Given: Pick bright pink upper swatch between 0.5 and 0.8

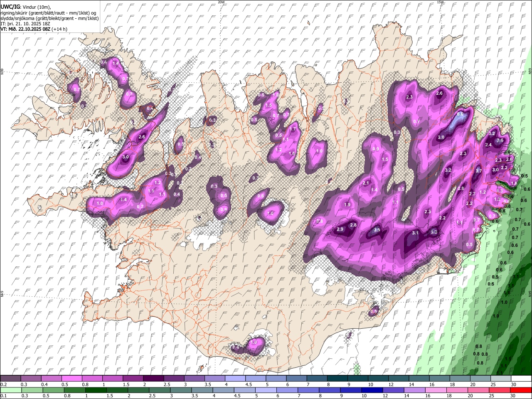Looking at the screenshot, I should 71,378.
